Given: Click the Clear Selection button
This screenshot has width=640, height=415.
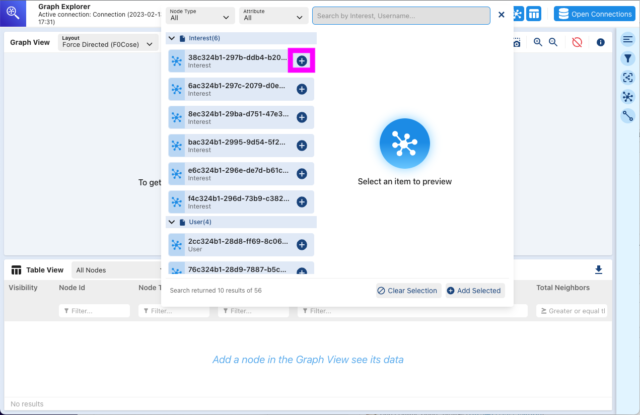Looking at the screenshot, I should pyautogui.click(x=407, y=290).
